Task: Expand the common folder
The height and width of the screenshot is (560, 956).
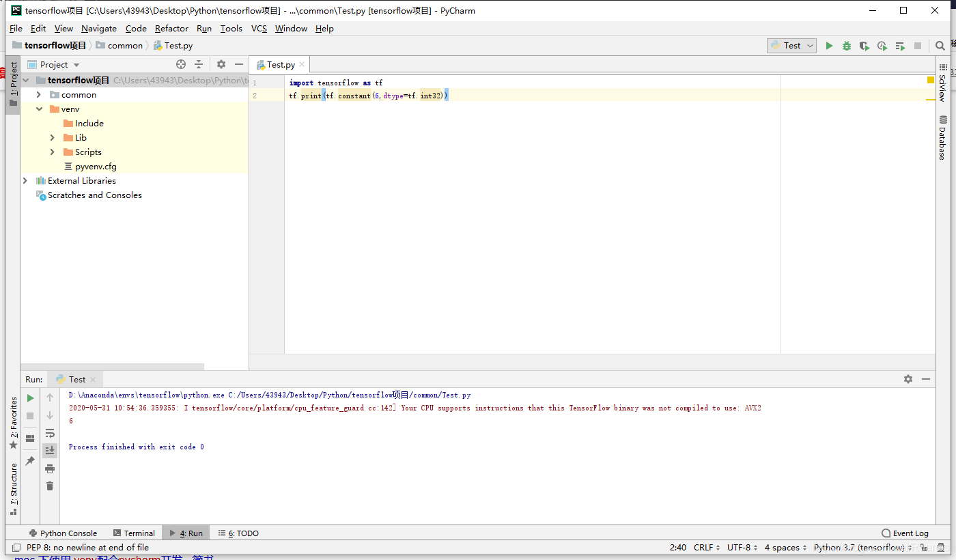Action: (x=39, y=95)
